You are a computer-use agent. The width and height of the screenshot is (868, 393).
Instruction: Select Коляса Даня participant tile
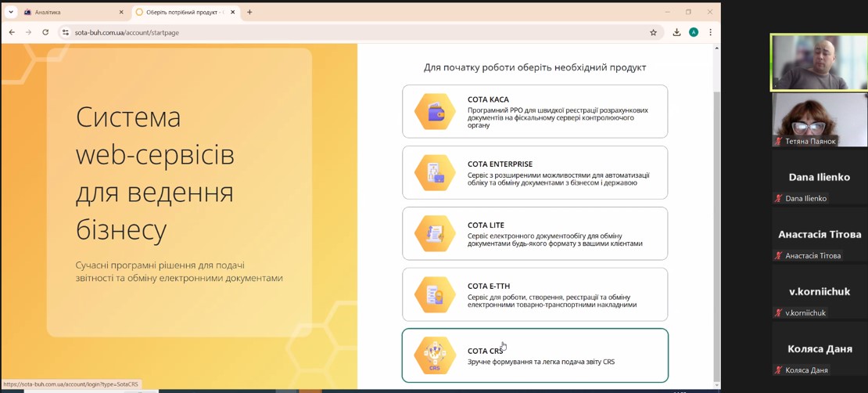click(820, 349)
